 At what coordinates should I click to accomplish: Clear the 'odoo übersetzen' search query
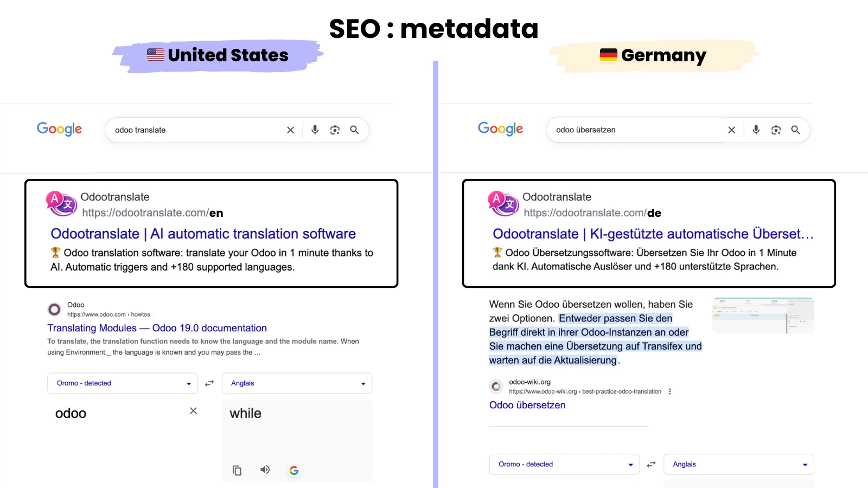[732, 130]
